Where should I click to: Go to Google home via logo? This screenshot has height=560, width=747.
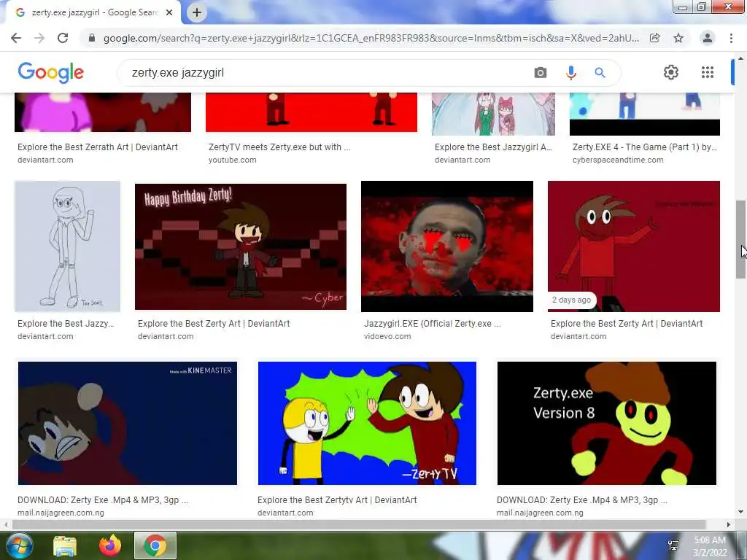pyautogui.click(x=51, y=72)
